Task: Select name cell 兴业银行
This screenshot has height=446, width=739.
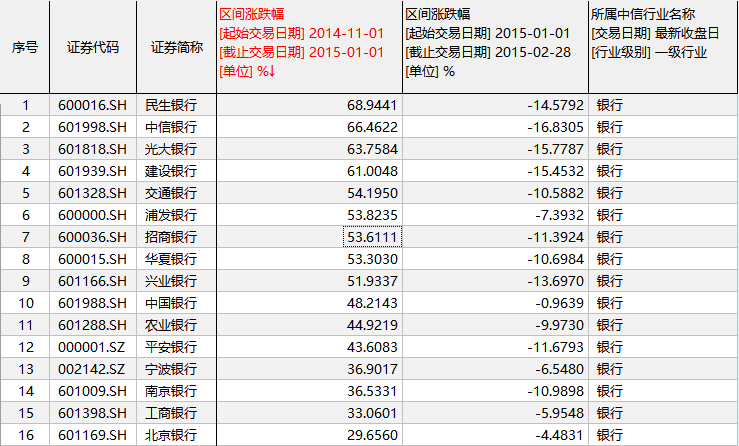Action: (x=177, y=281)
